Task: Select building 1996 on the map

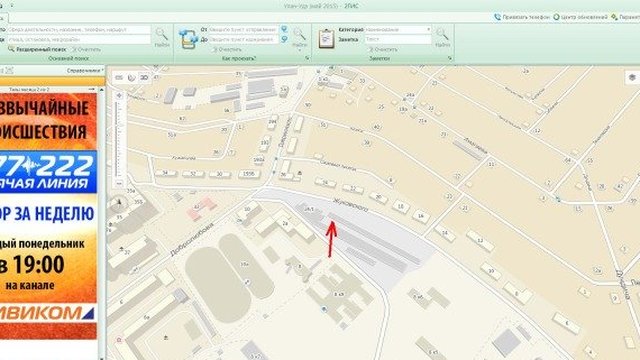Action: click(x=249, y=173)
